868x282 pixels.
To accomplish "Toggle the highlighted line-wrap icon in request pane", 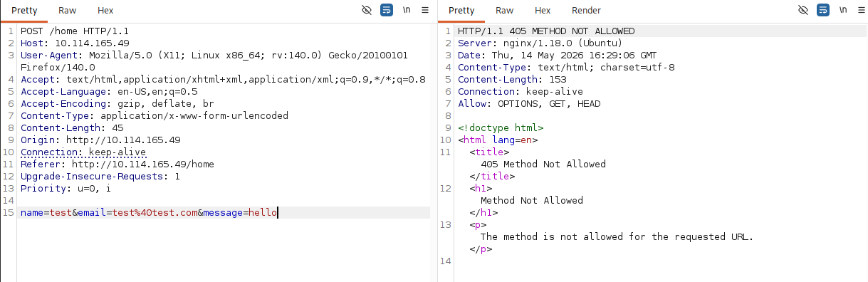I will click(x=387, y=10).
